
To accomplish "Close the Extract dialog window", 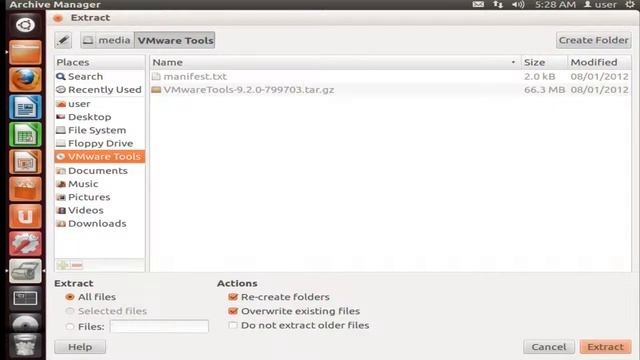I will point(58,18).
